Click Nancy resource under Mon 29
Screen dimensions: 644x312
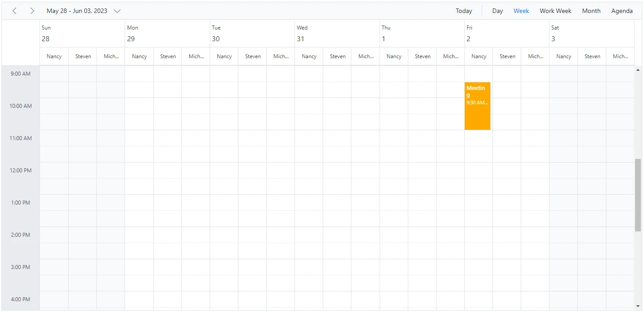coord(139,56)
